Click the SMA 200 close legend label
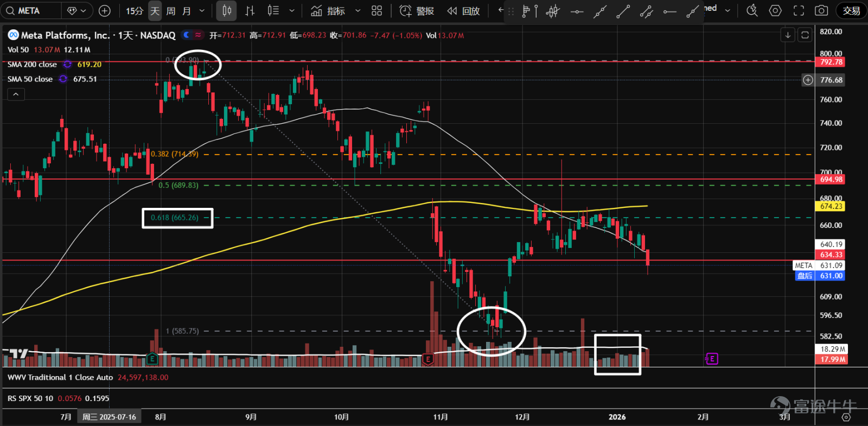Viewport: 868px width, 426px height. (32, 64)
